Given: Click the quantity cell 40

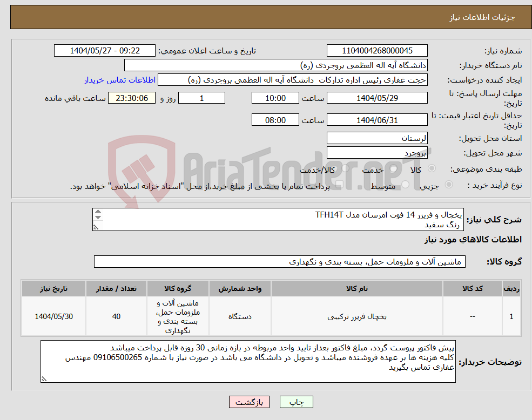Looking at the screenshot, I should pos(116,316).
